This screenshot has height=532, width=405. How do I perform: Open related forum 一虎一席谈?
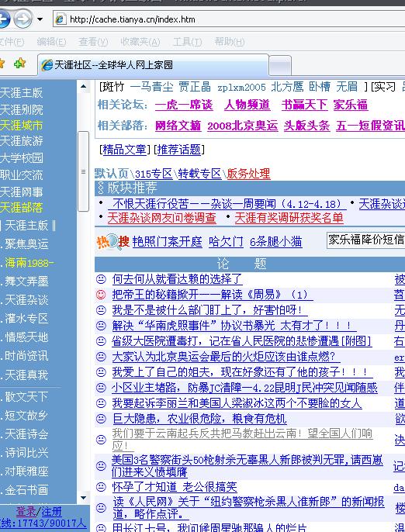click(x=184, y=105)
